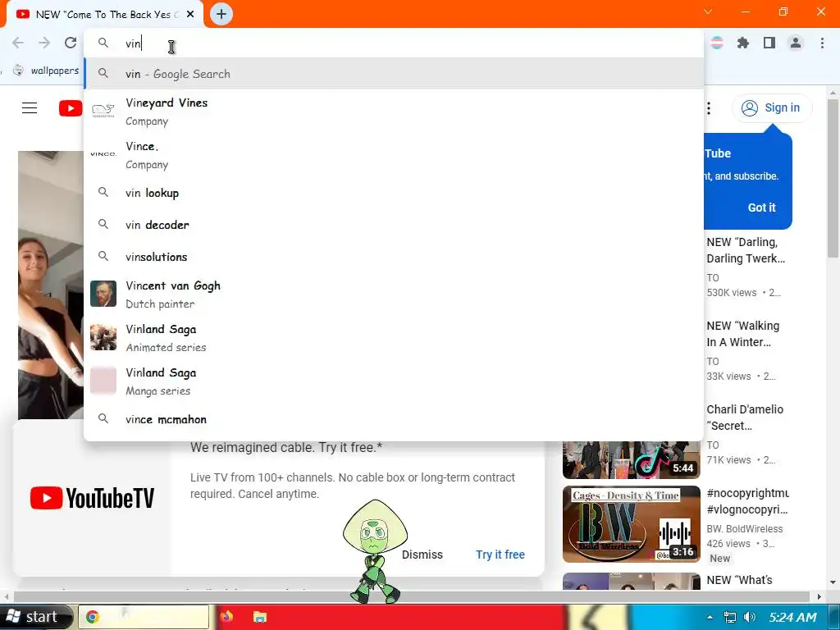Open the 5:44 TikTok video thumbnail

(631, 459)
